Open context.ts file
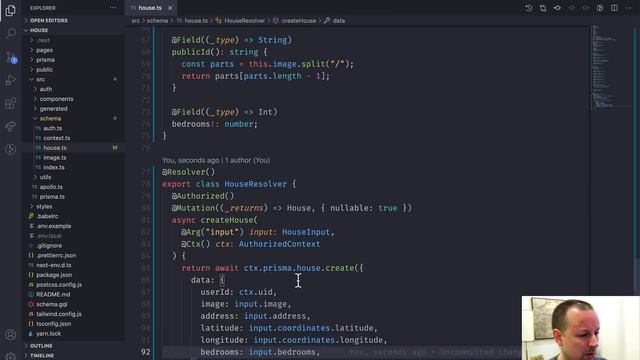 tap(73, 138)
